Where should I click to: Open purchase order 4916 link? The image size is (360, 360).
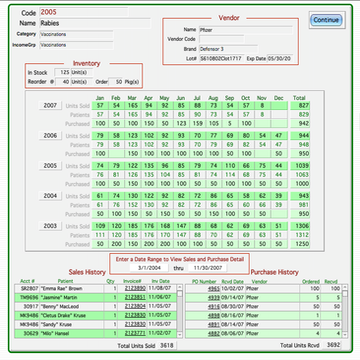[x=214, y=306]
